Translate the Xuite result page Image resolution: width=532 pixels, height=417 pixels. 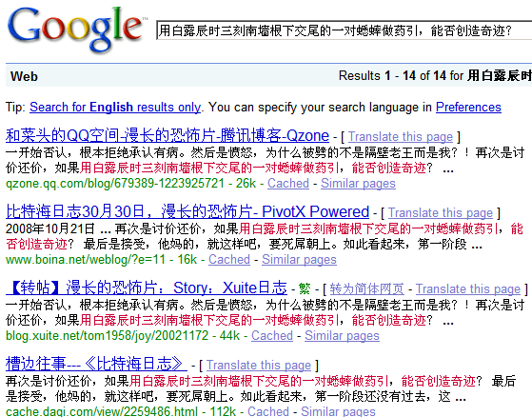click(468, 289)
